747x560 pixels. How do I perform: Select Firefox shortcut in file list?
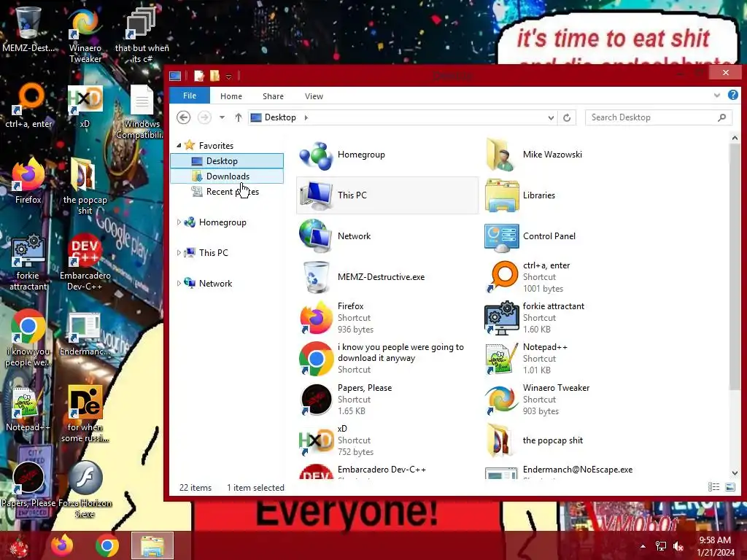coord(387,318)
